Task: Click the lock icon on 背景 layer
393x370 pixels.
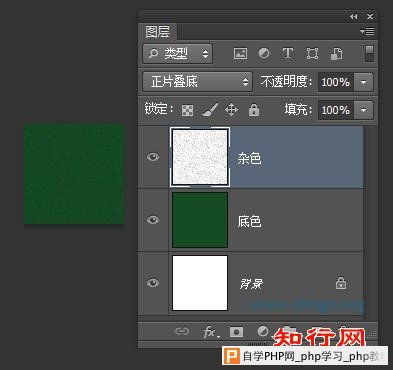Action: [x=341, y=283]
